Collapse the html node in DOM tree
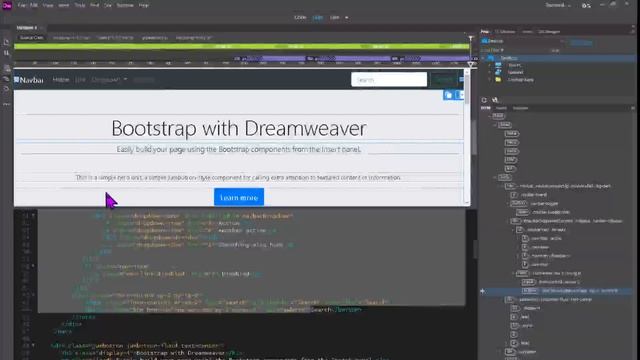The image size is (640, 360). [x=489, y=116]
